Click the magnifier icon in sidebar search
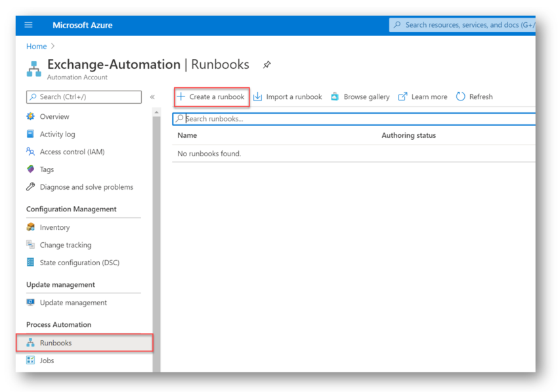Viewport: 558px width, 392px height. [33, 97]
